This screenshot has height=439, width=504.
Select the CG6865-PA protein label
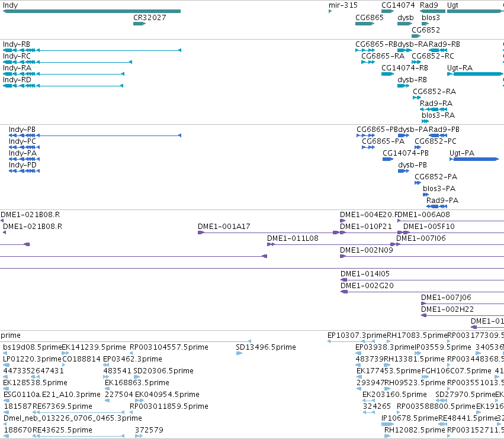[x=383, y=141]
